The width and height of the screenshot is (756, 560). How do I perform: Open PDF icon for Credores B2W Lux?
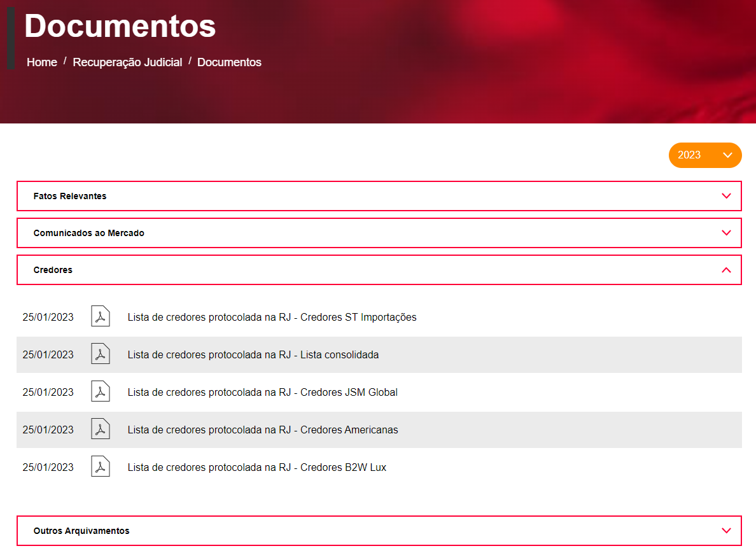coord(101,467)
